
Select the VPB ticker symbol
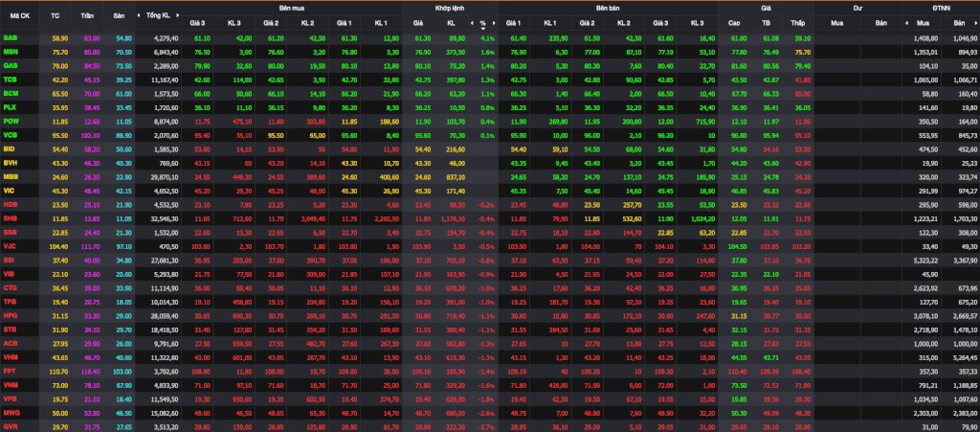10,398
